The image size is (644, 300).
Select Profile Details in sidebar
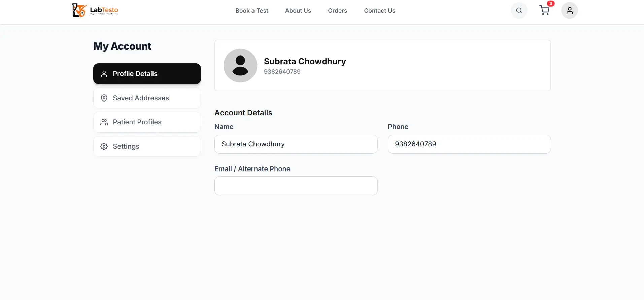147,74
